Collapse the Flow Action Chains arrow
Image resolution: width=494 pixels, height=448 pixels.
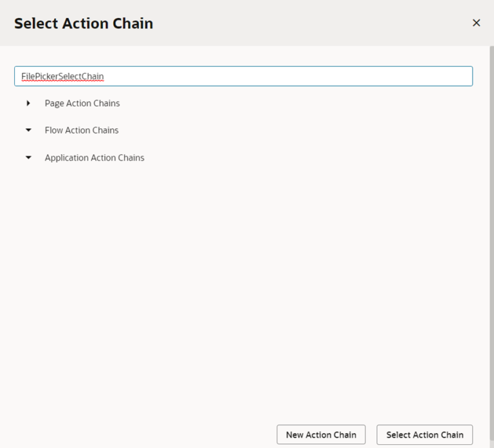pos(28,130)
